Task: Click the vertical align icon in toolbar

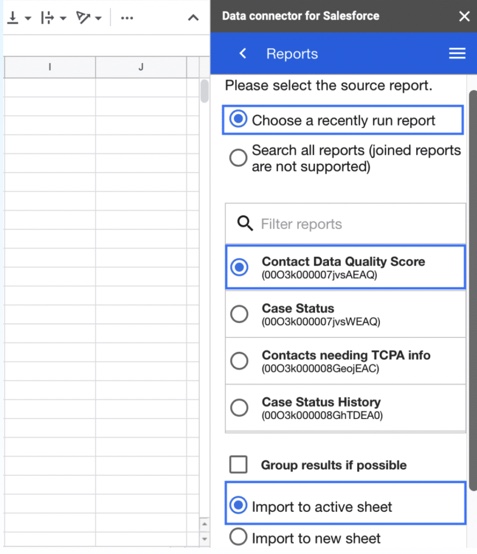Action: click(13, 17)
